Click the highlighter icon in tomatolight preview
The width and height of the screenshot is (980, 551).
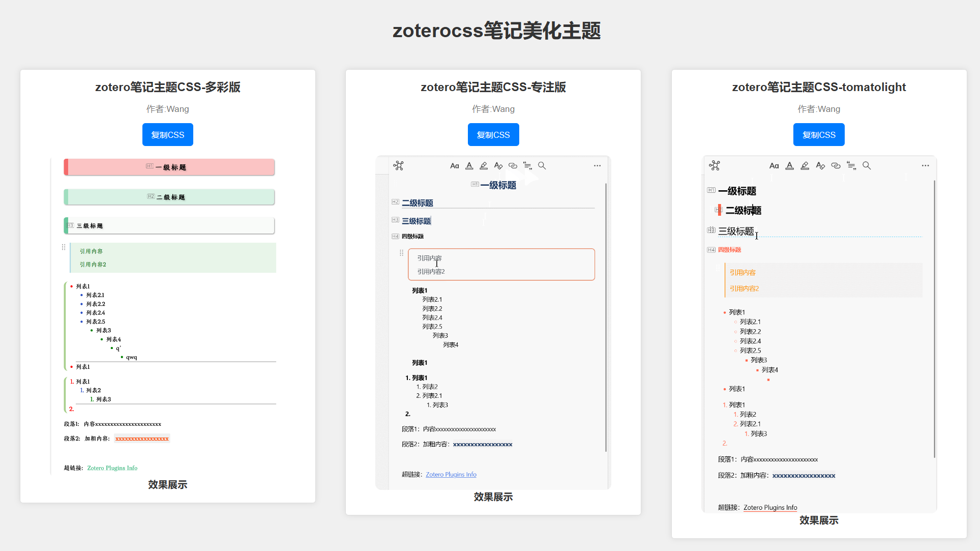[805, 166]
